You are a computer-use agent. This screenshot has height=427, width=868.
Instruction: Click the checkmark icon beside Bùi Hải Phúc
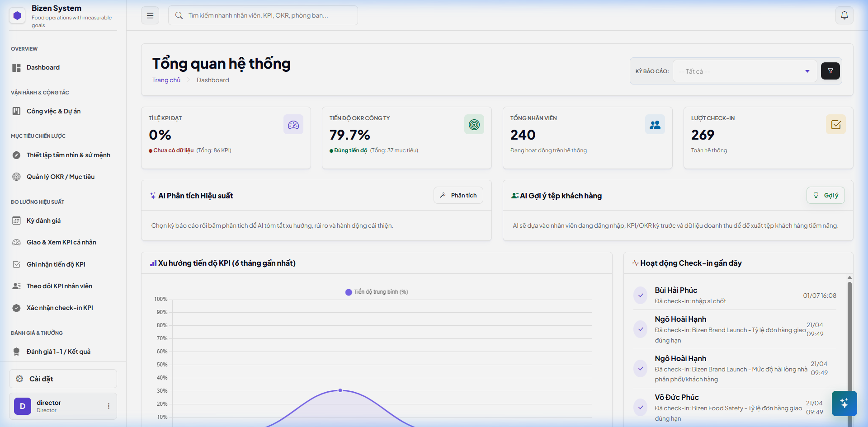point(640,295)
